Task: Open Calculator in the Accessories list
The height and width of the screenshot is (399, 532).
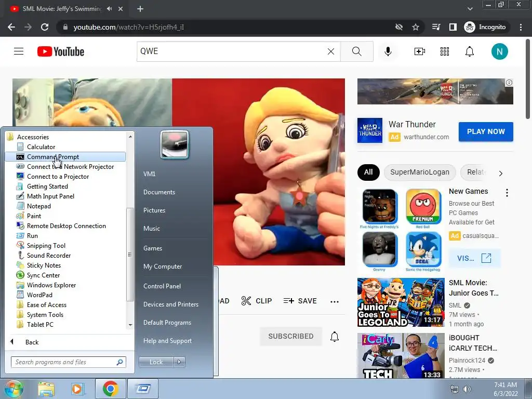Action: pyautogui.click(x=65, y=147)
